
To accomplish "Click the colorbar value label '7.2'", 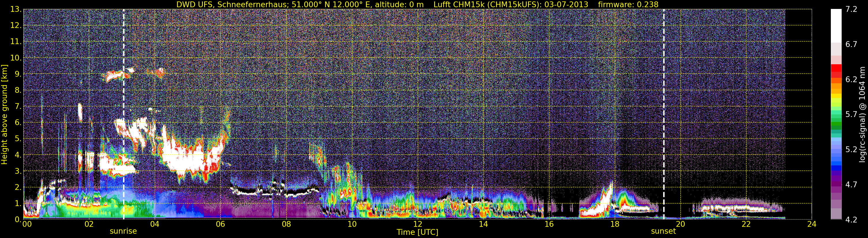I will tap(852, 10).
